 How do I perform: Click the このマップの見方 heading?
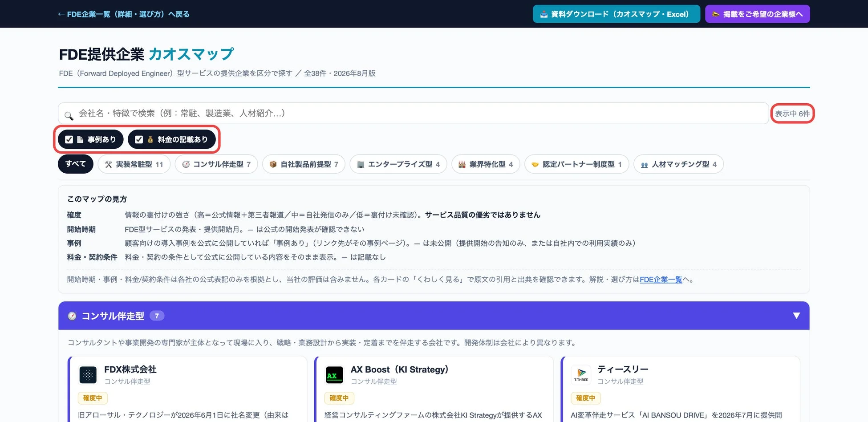pyautogui.click(x=97, y=199)
